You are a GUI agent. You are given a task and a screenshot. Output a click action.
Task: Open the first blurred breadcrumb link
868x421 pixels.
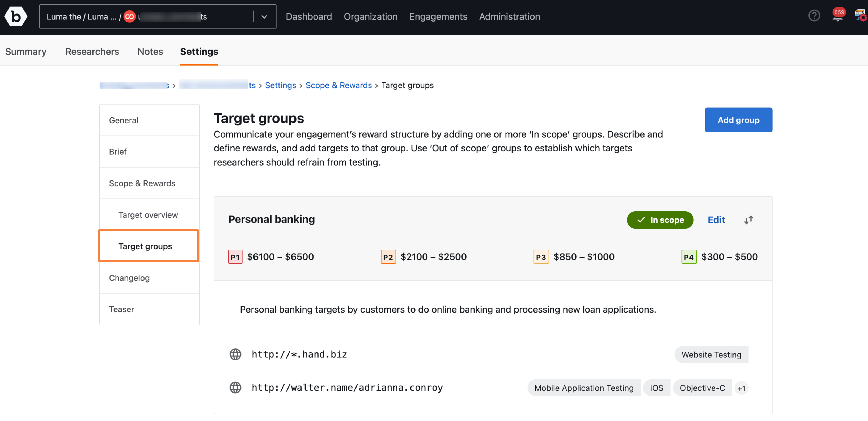134,85
